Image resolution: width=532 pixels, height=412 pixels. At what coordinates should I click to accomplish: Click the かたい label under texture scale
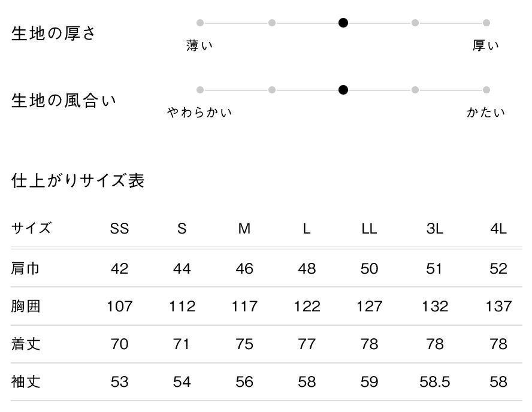(x=486, y=113)
